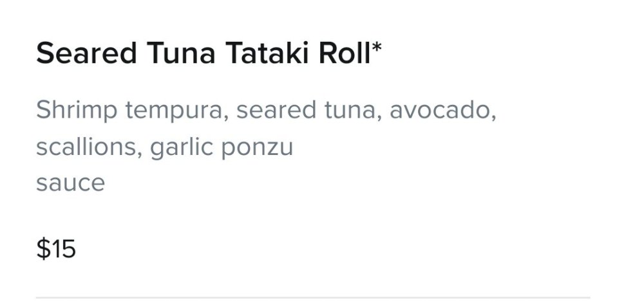This screenshot has width=644, height=301.
Task: Select the $15 price label
Action: [56, 249]
